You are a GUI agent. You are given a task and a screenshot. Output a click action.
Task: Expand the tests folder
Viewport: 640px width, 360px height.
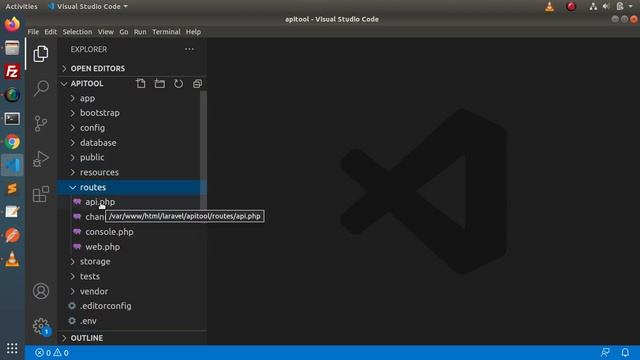132,276
